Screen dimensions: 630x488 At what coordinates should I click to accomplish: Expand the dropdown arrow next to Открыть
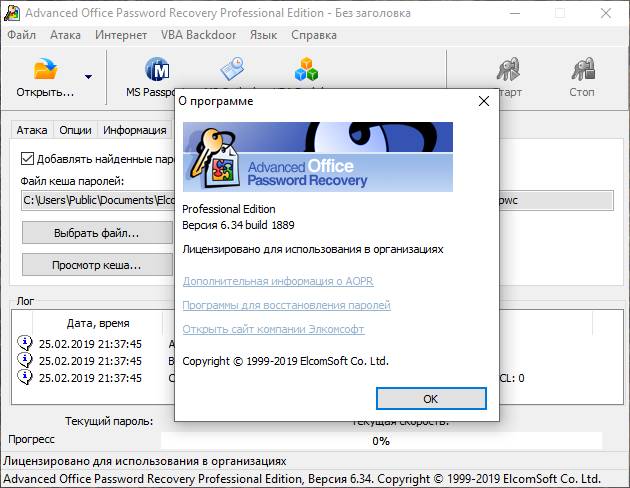tap(88, 76)
